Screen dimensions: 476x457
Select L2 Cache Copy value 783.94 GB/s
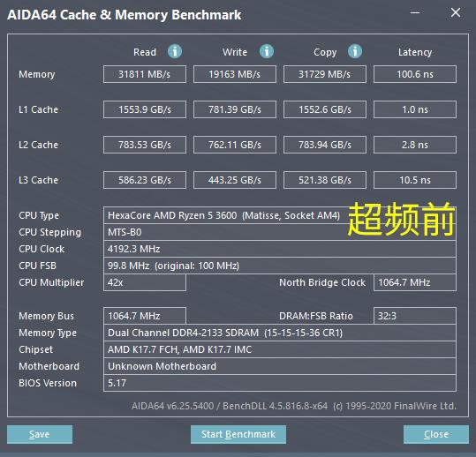point(325,145)
